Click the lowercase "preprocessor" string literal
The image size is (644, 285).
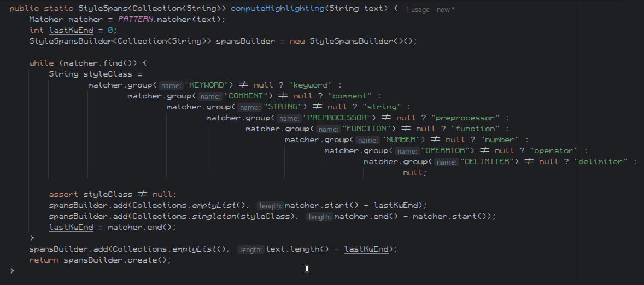pyautogui.click(x=465, y=118)
